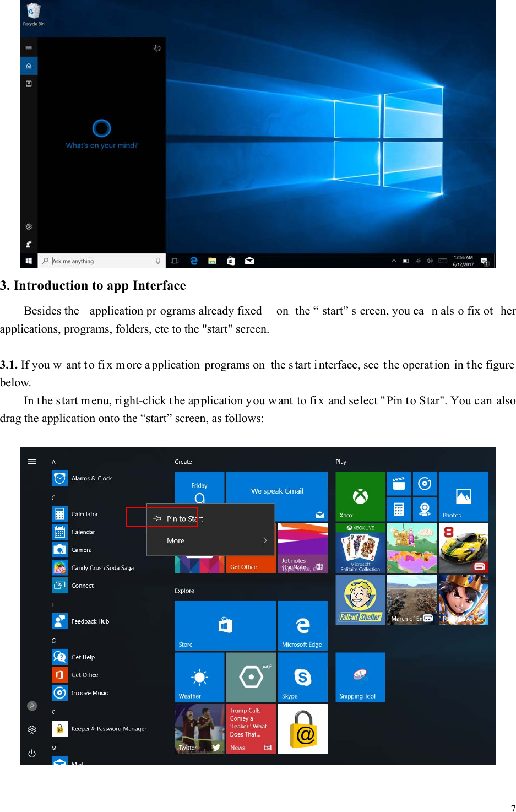Launch the Xbox tile
Screen dimensions: 516x812
click(x=360, y=496)
